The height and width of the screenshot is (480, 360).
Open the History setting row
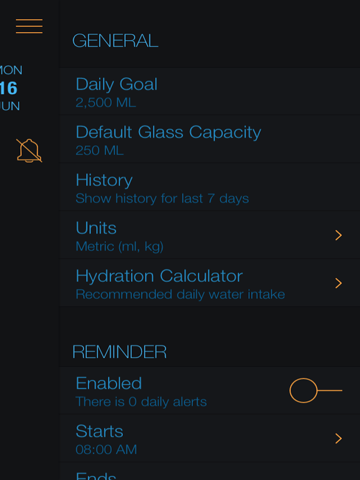coord(210,188)
